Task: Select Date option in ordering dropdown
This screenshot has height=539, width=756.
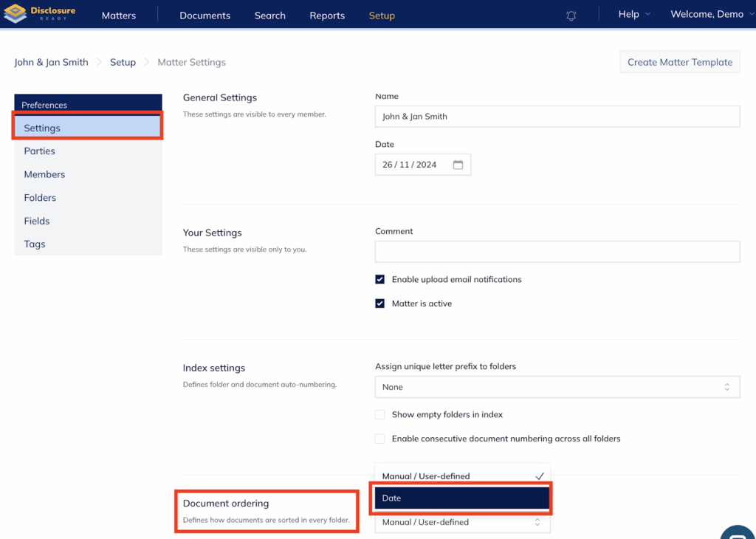Action: [x=462, y=498]
